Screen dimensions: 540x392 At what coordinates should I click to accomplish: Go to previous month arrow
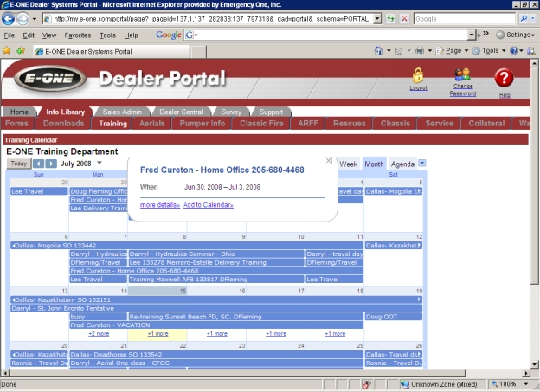pos(39,164)
